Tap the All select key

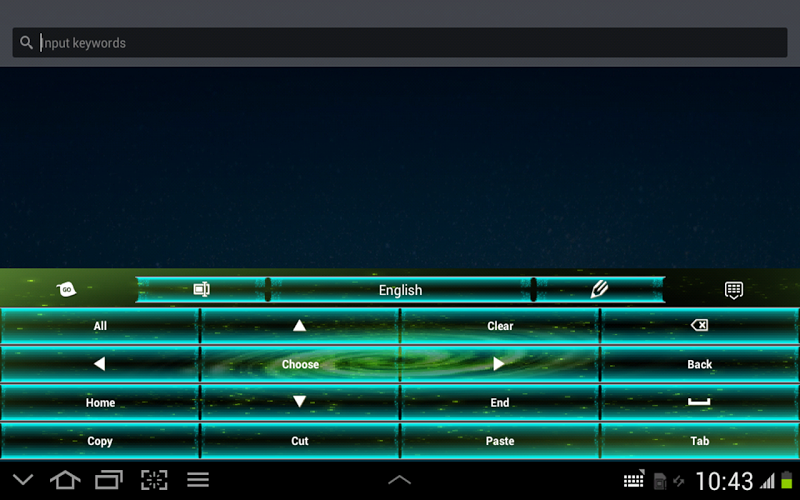[x=100, y=326]
